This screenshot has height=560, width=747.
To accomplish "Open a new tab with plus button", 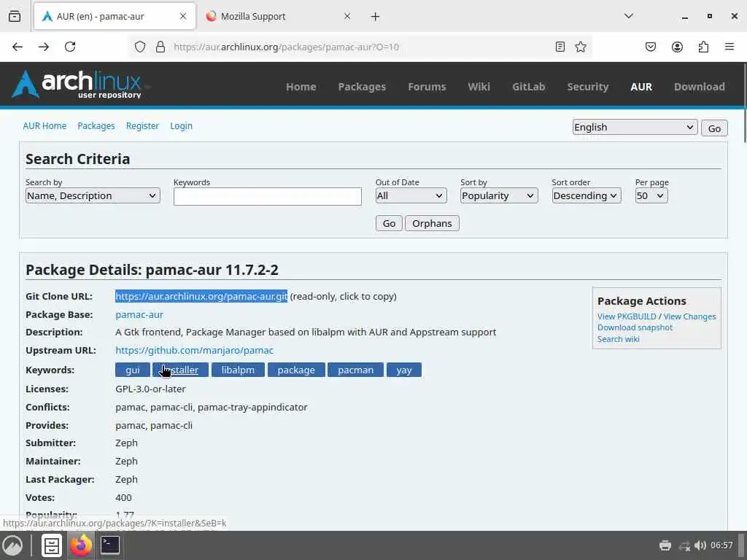I will (x=376, y=17).
